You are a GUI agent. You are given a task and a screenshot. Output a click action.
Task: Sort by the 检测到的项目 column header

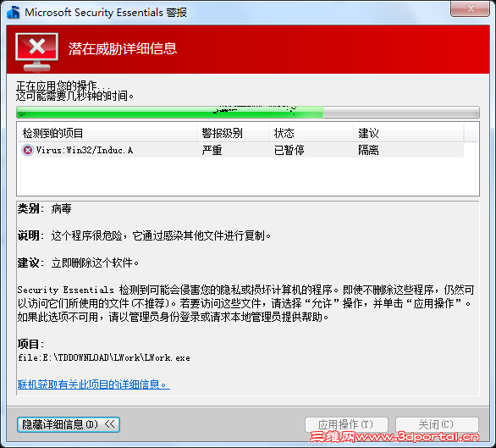pos(107,133)
